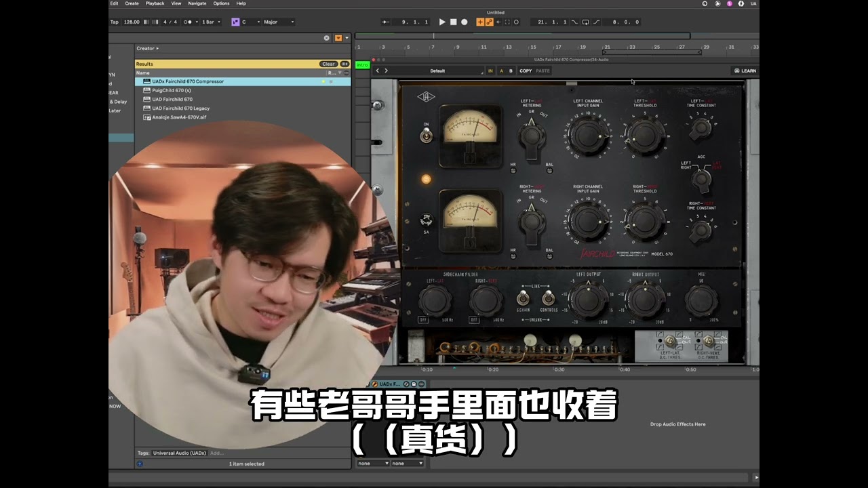The width and height of the screenshot is (868, 488).
Task: Select UAD Fairchild 670 in results
Action: 243,99
